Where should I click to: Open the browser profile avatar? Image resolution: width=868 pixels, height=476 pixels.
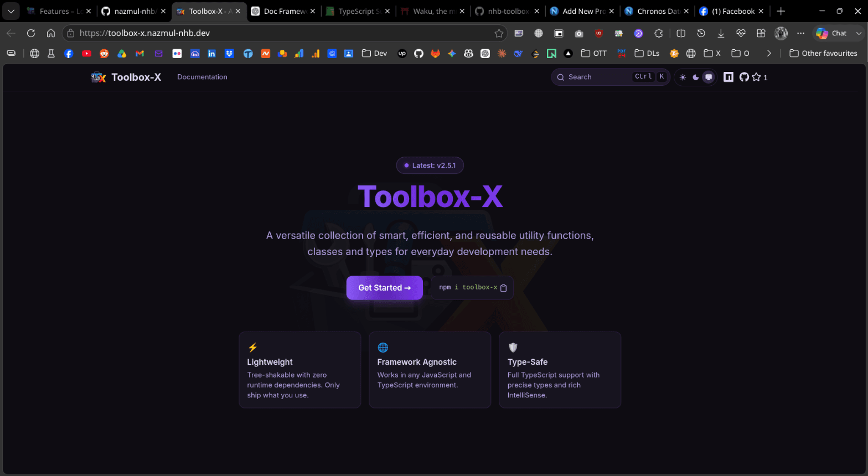(x=781, y=33)
